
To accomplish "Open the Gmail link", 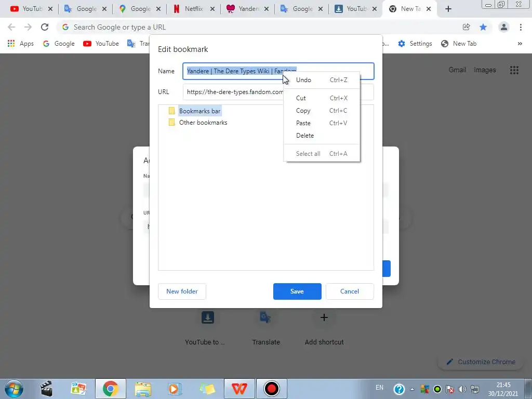I will 457,70.
